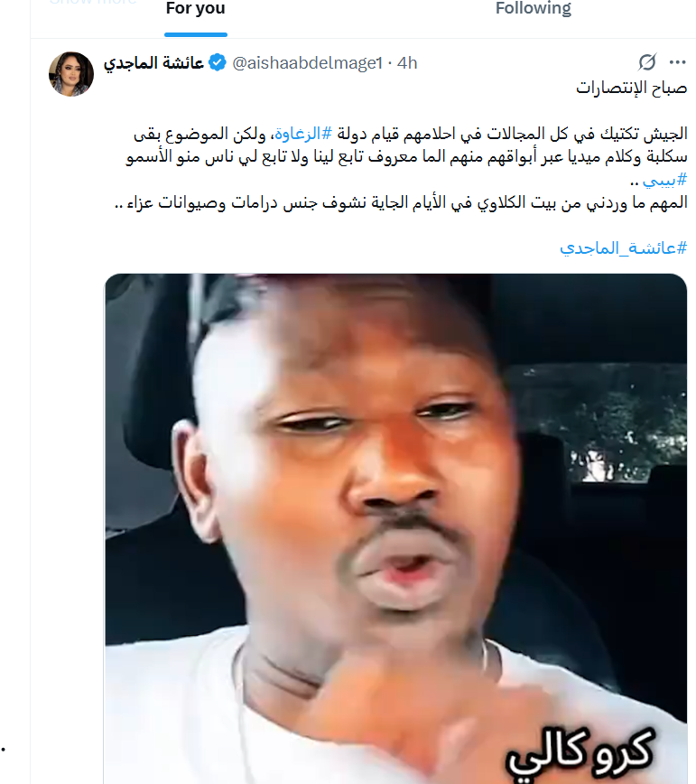Follow the hashtag #الزغاوة
This screenshot has width=696, height=784.
pyautogui.click(x=303, y=134)
